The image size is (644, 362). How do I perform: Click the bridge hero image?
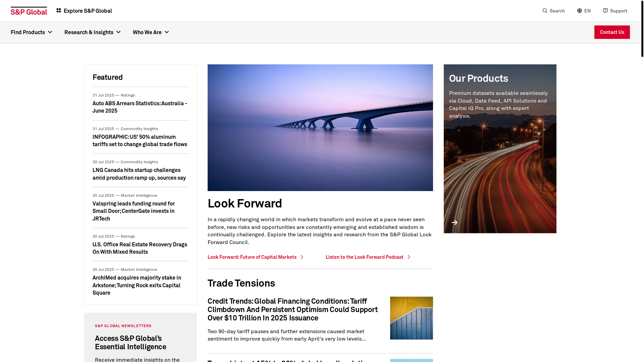point(320,128)
